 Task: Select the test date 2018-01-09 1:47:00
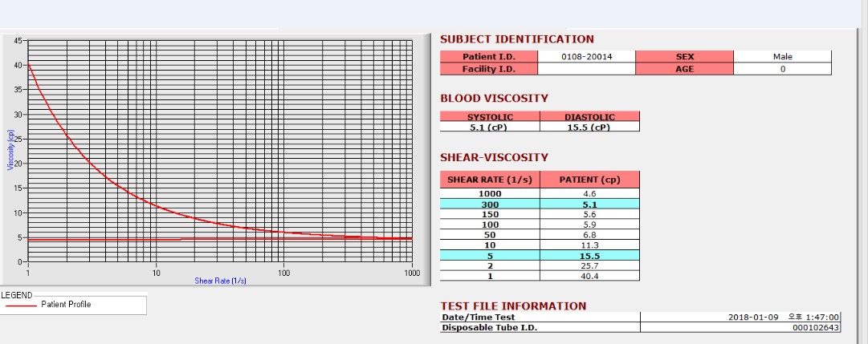[x=784, y=318]
